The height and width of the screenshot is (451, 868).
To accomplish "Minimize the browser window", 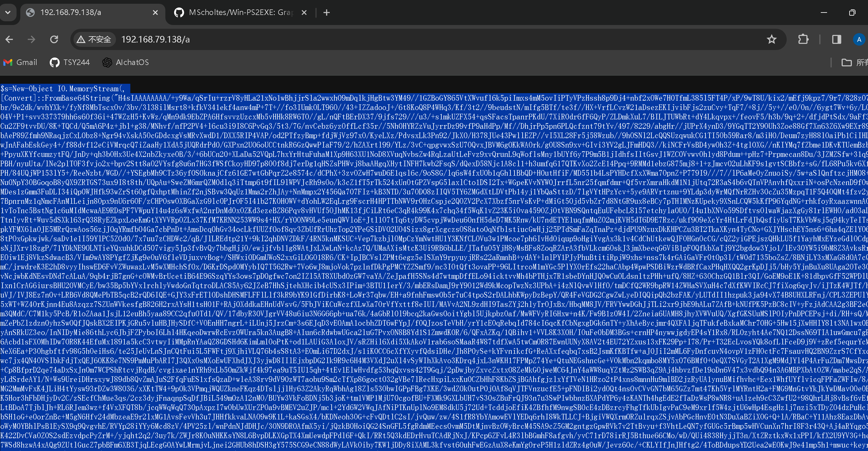I will (x=824, y=13).
